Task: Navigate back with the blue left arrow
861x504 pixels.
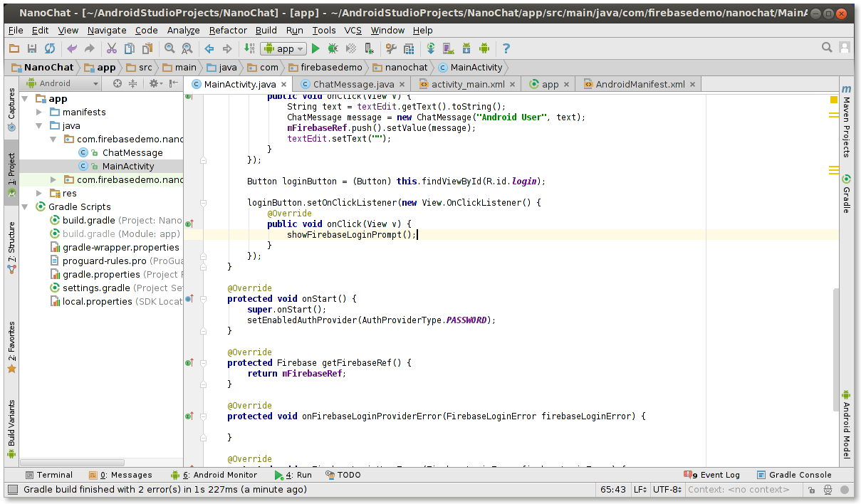Action: click(x=209, y=48)
